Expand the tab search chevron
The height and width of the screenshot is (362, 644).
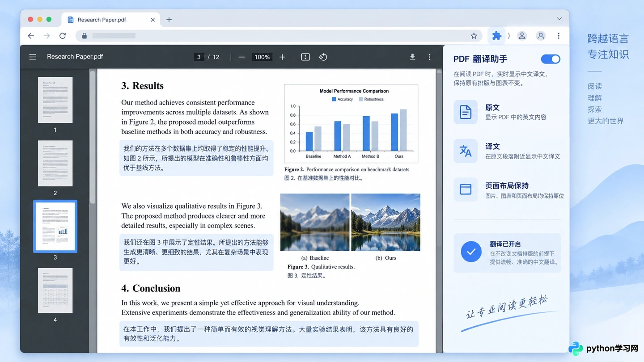coord(559,19)
